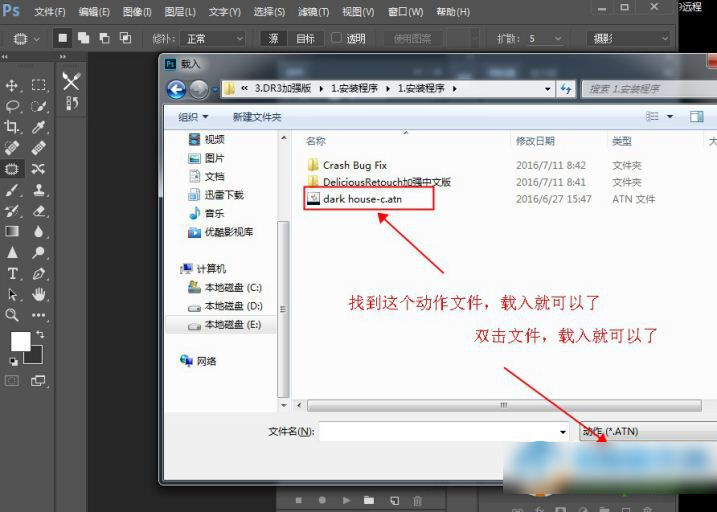Select the Lasso tool
717x512 pixels.
coord(11,106)
